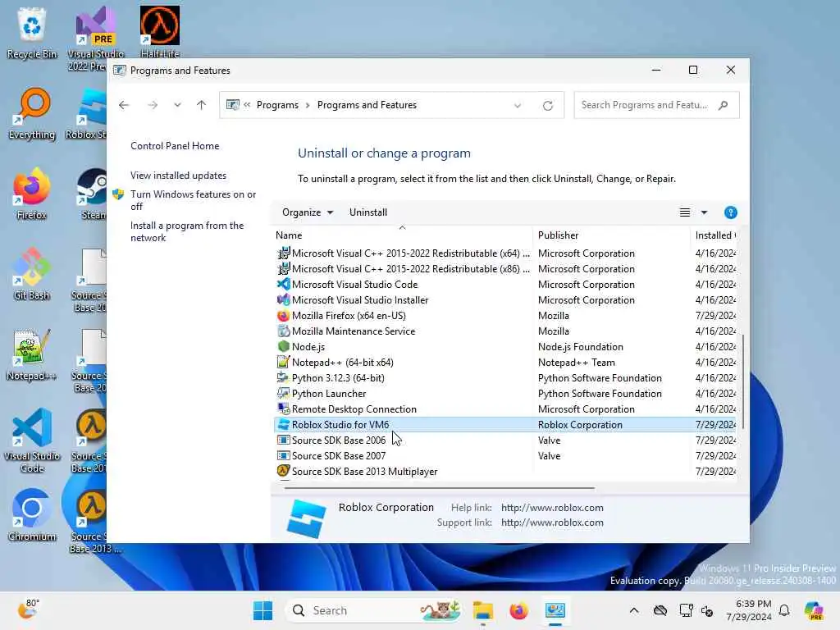Click the Roblox Studio for VM6 row icon
The width and height of the screenshot is (840, 630).
[283, 425]
